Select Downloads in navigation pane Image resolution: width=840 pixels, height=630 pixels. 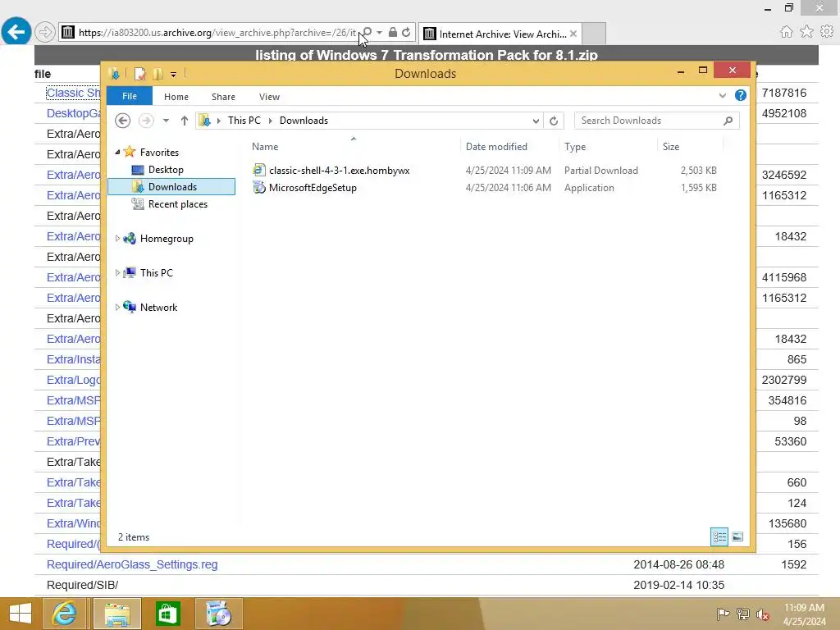[x=171, y=186]
